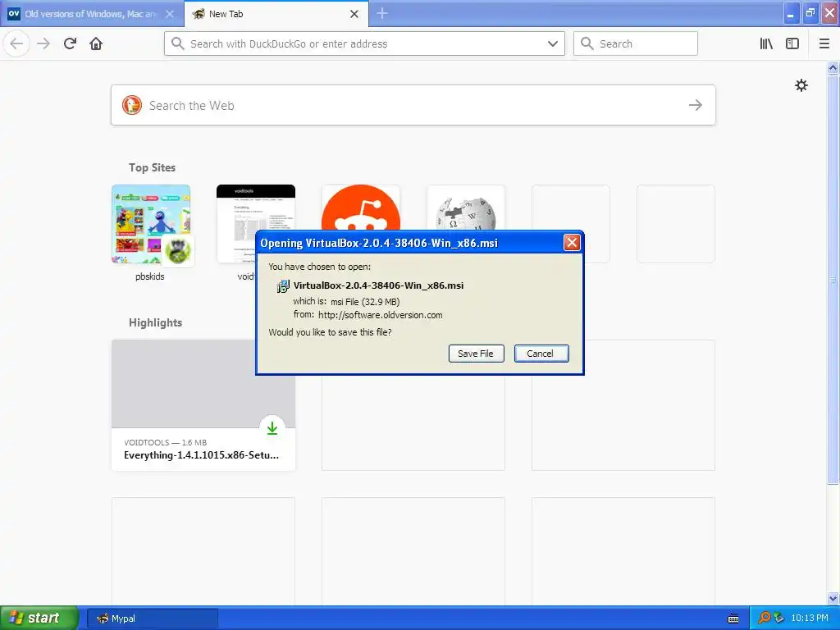Click the Top Sites section heading

coord(152,167)
